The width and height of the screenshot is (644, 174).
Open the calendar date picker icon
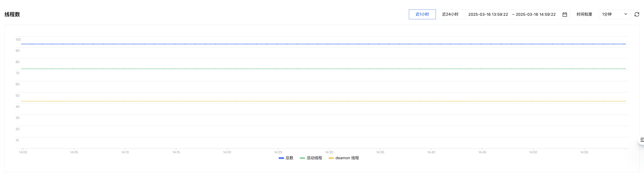(x=564, y=15)
